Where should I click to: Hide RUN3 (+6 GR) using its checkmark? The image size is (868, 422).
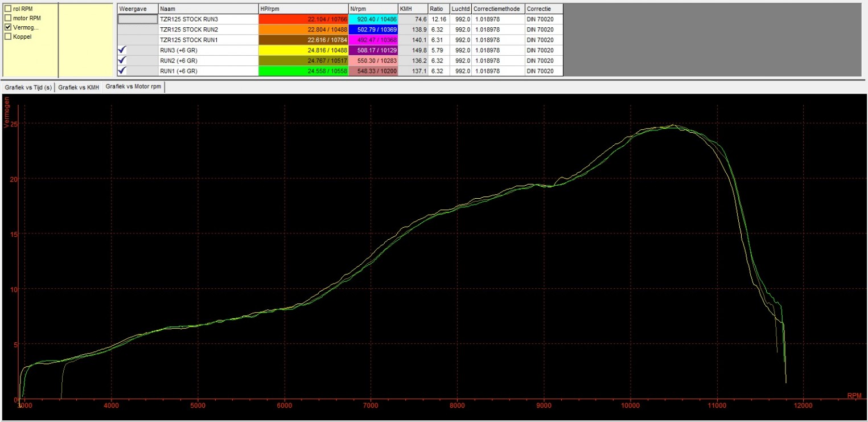(122, 50)
